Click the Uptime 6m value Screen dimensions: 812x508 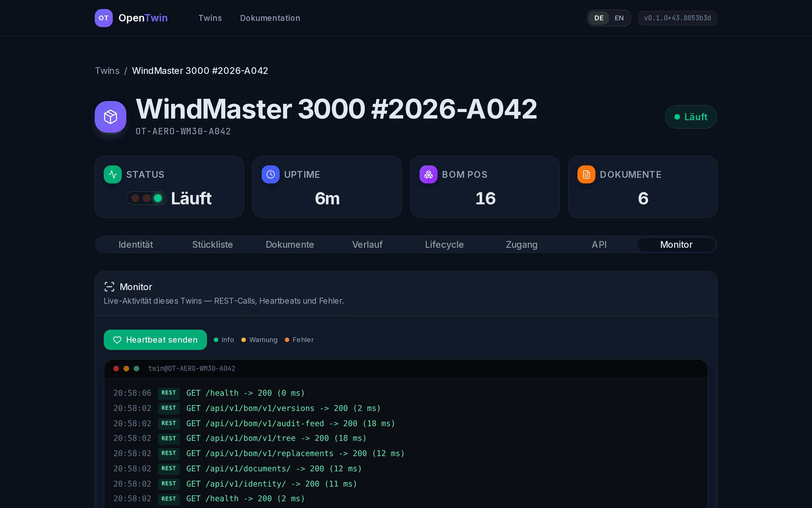(x=327, y=198)
